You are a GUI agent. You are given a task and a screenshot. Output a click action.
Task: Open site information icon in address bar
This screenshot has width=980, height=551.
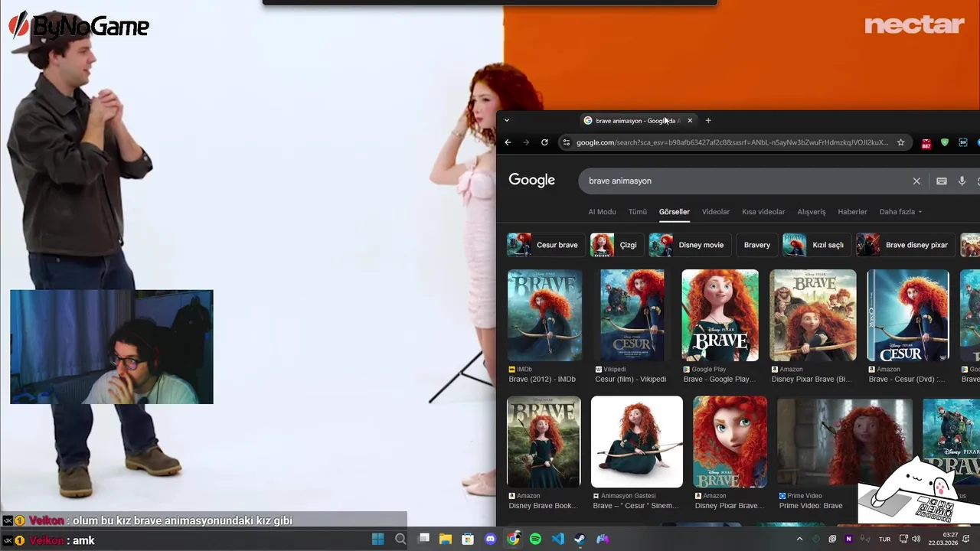pyautogui.click(x=566, y=142)
